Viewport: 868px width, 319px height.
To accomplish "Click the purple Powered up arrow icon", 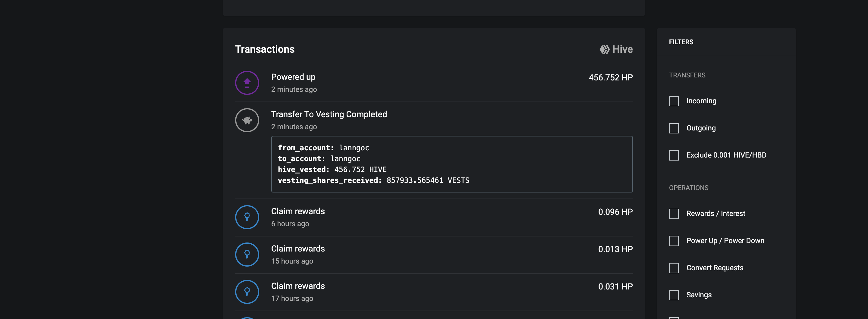I will pos(247,83).
